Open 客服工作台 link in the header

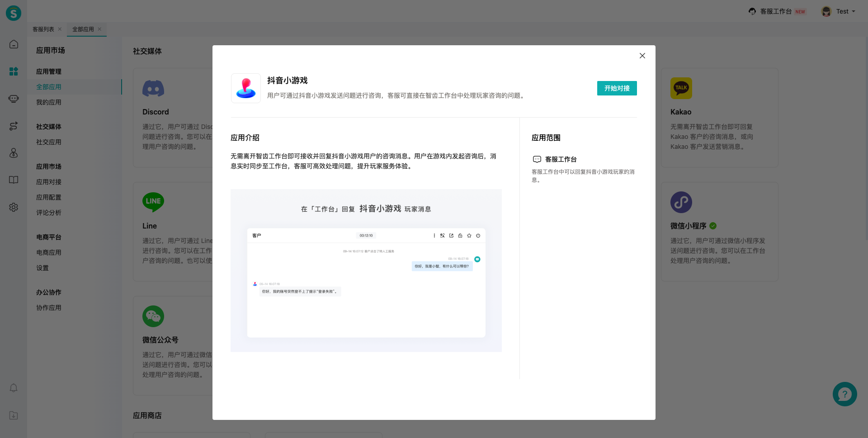pos(776,11)
